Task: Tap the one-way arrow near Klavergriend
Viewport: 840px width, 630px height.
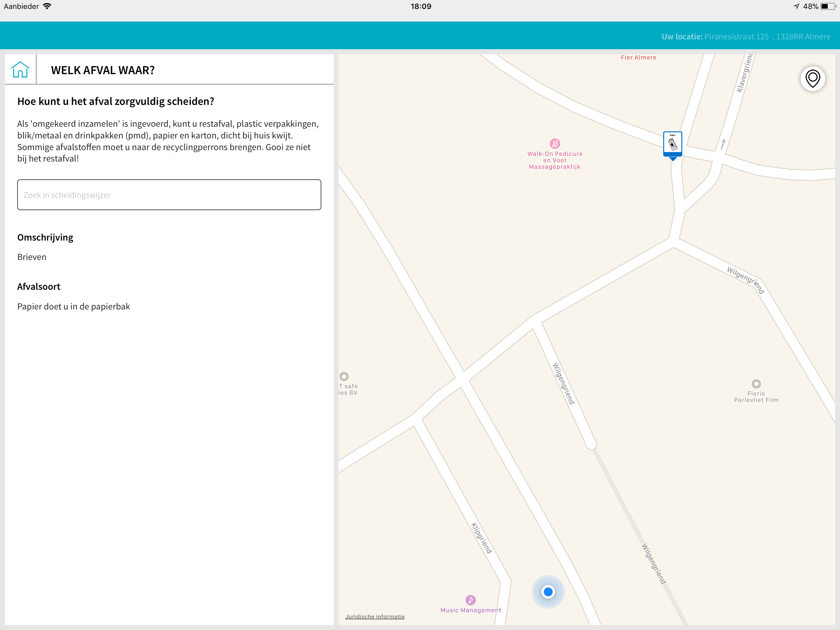Action: [723, 144]
